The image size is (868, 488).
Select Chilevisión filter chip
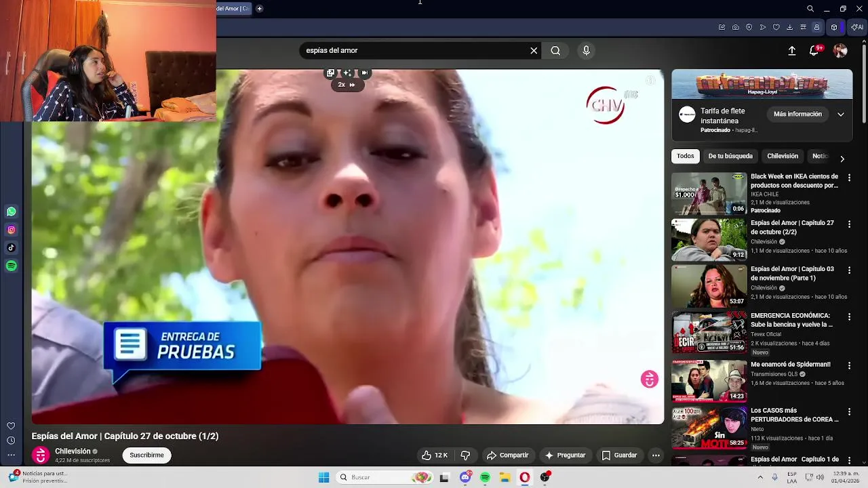coord(783,156)
